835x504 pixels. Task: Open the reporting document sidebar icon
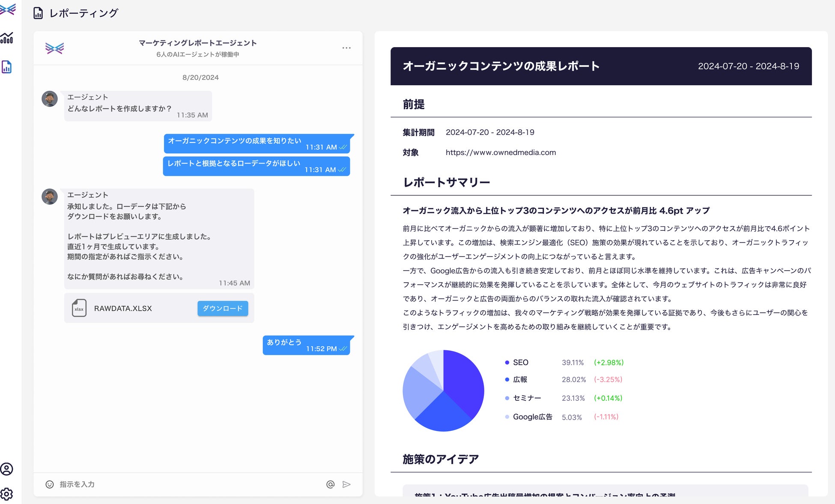tap(7, 67)
